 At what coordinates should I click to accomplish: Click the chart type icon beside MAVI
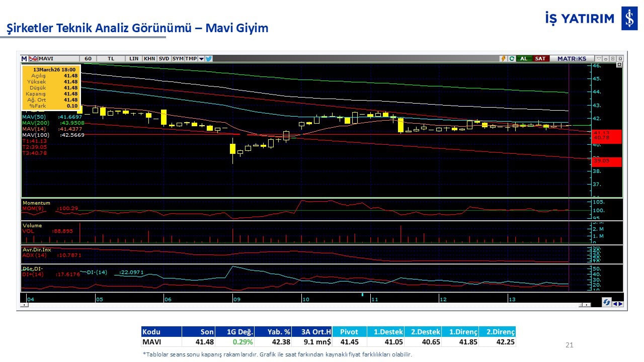pyautogui.click(x=34, y=59)
